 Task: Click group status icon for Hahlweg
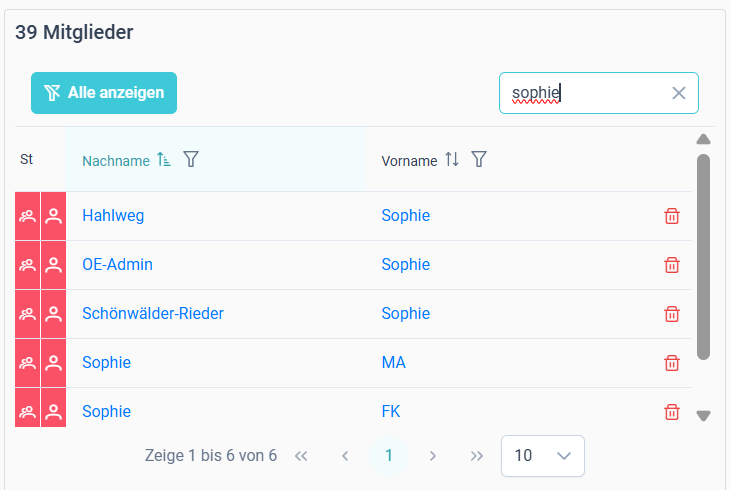tap(27, 216)
